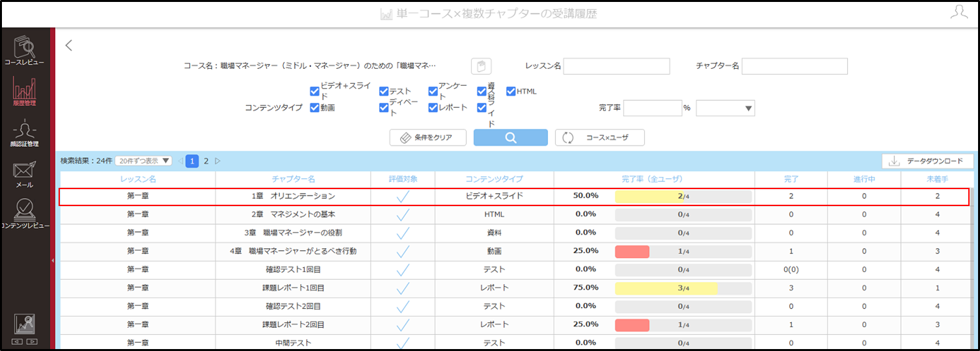Open the 20件ずつ表示 dropdown

143,161
